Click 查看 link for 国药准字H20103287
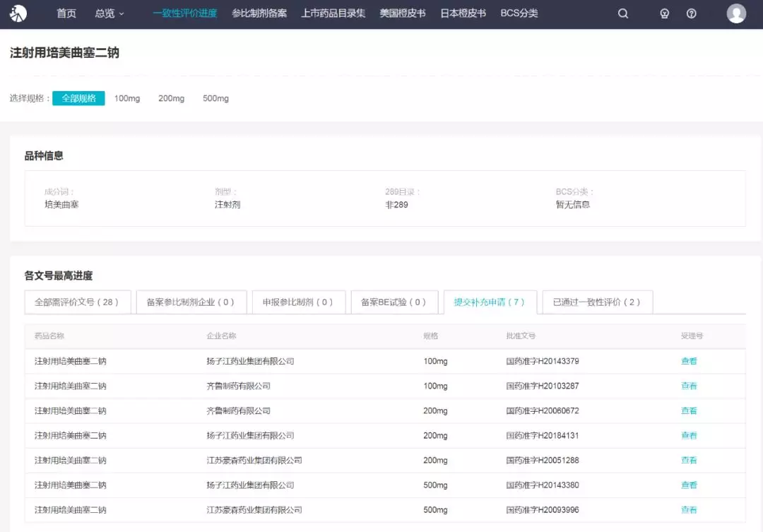The height and width of the screenshot is (532, 763). pos(689,386)
